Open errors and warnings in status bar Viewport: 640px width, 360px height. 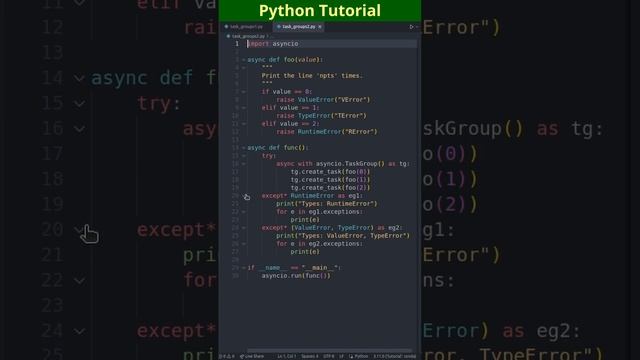pyautogui.click(x=228, y=356)
